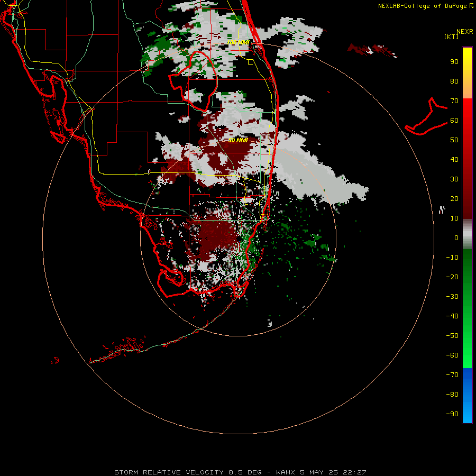476x476 pixels.
Task: Click the -90 scale value
Action: coord(452,414)
